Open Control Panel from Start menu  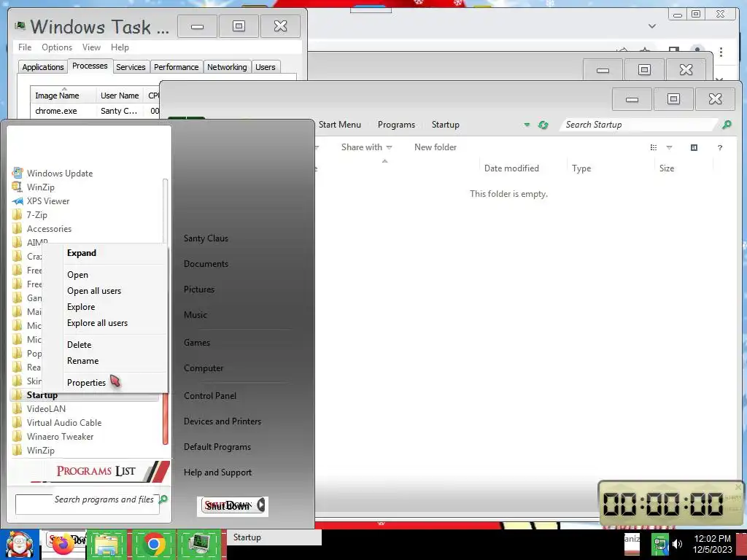point(210,396)
